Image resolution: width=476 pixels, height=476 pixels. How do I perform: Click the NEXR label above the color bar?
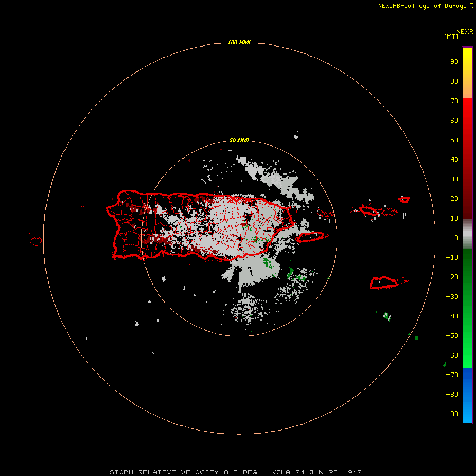[465, 31]
